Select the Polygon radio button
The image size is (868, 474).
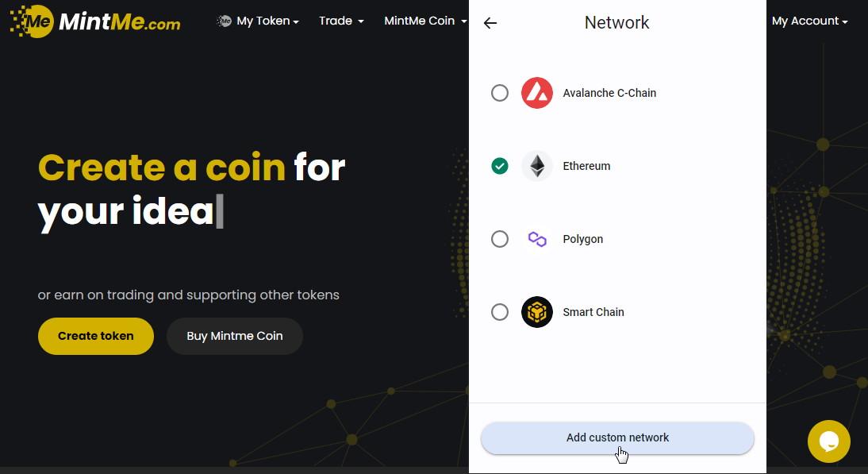tap(500, 239)
